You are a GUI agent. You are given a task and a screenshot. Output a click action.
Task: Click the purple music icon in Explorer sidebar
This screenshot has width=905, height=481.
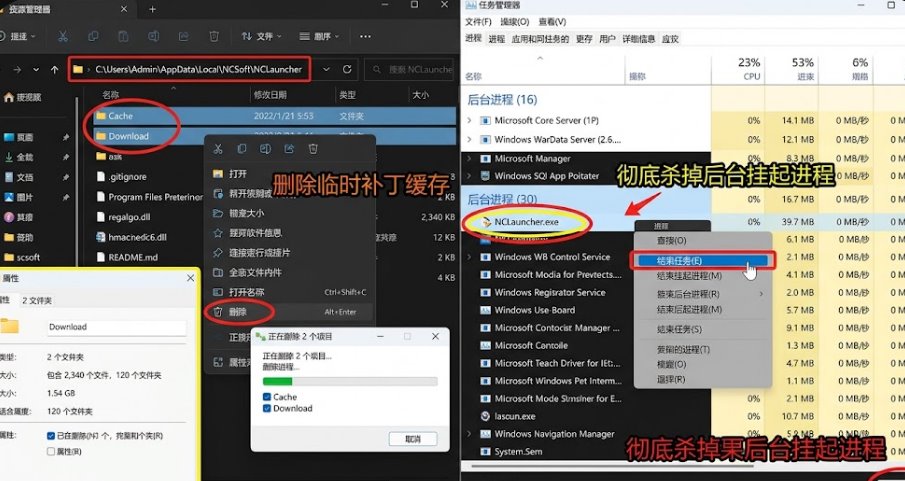9,217
